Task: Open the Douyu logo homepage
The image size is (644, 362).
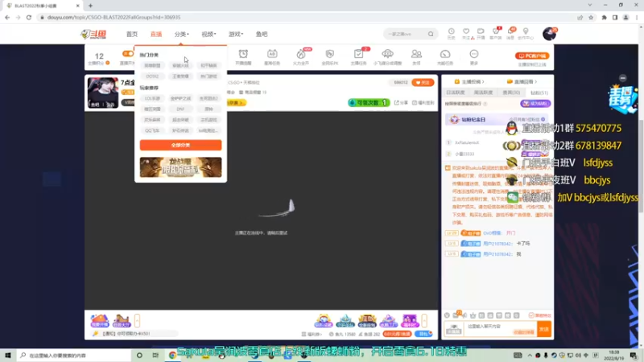Action: pyautogui.click(x=93, y=34)
